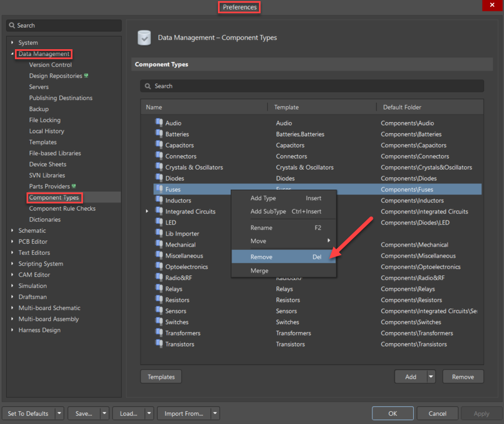The width and height of the screenshot is (504, 424).
Task: Expand the Schematic preferences node
Action: (x=12, y=231)
